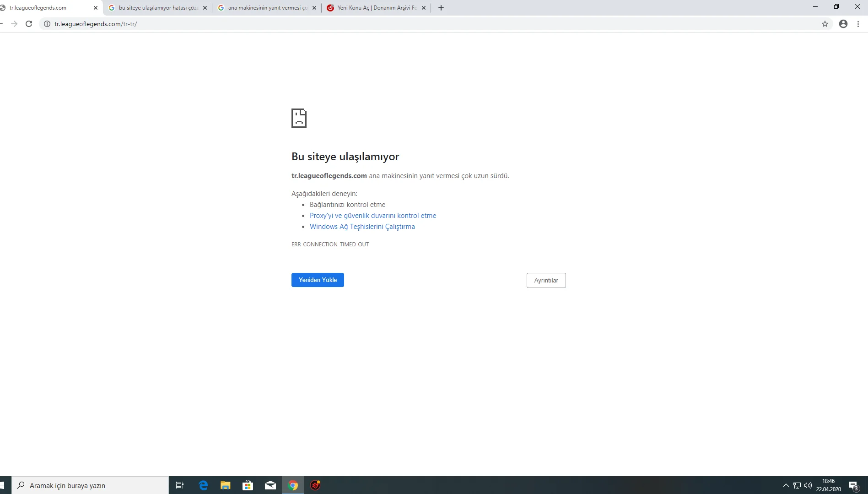The height and width of the screenshot is (494, 868).
Task: Open the Chrome profile account icon
Action: (843, 24)
